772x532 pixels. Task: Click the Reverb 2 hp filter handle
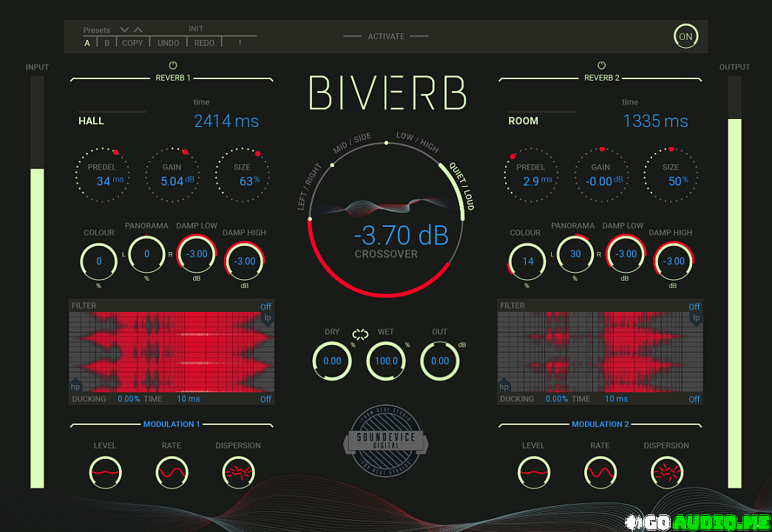tap(504, 386)
